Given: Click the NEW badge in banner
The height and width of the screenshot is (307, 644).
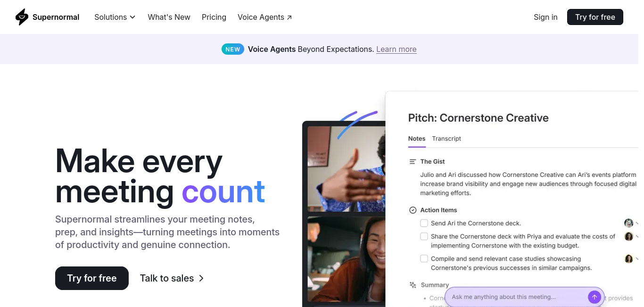Looking at the screenshot, I should click(x=233, y=49).
